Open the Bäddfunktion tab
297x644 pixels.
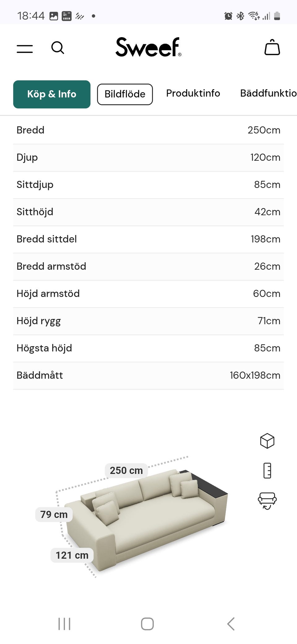(268, 93)
